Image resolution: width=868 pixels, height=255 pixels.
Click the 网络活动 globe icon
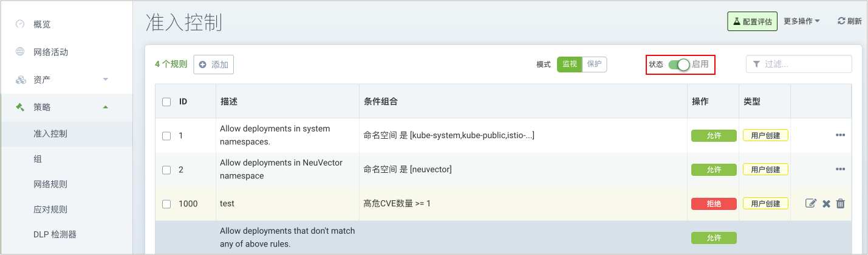pyautogui.click(x=20, y=52)
